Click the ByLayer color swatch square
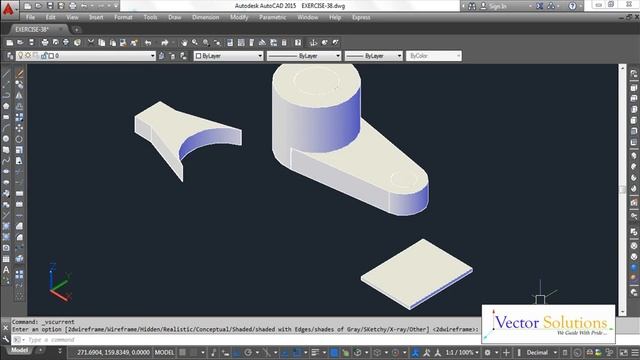This screenshot has height=360, width=640. [x=198, y=56]
